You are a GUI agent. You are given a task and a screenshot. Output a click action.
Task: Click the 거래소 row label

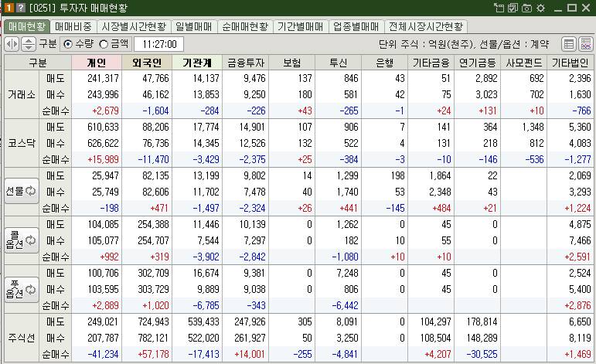(22, 94)
